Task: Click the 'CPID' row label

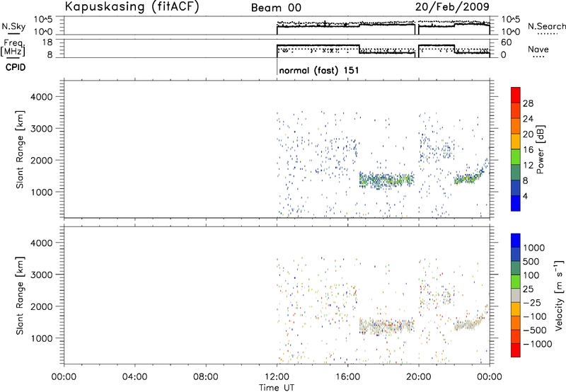Action: pos(16,67)
